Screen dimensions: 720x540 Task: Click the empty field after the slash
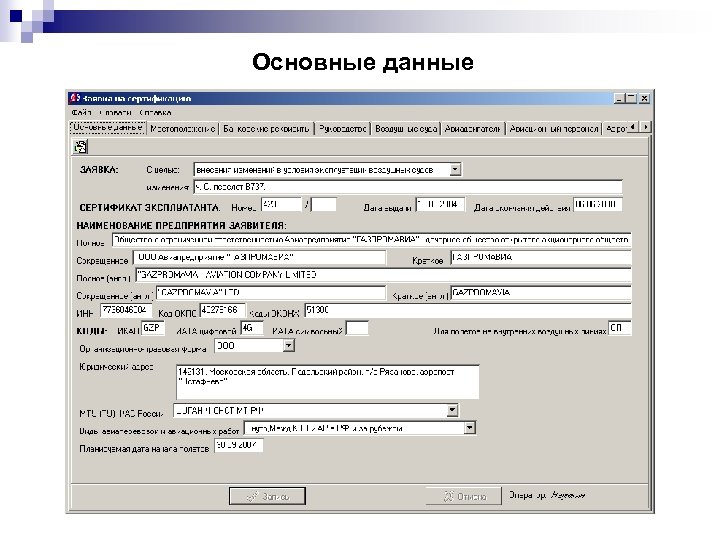[x=324, y=204]
